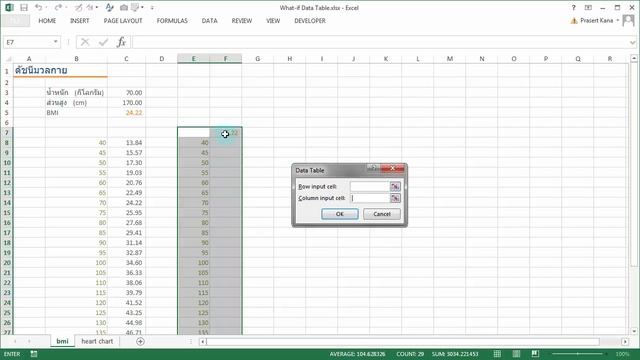Click the camera icon in Quick Access Toolbar
The height and width of the screenshot is (360, 640).
pos(124,8)
